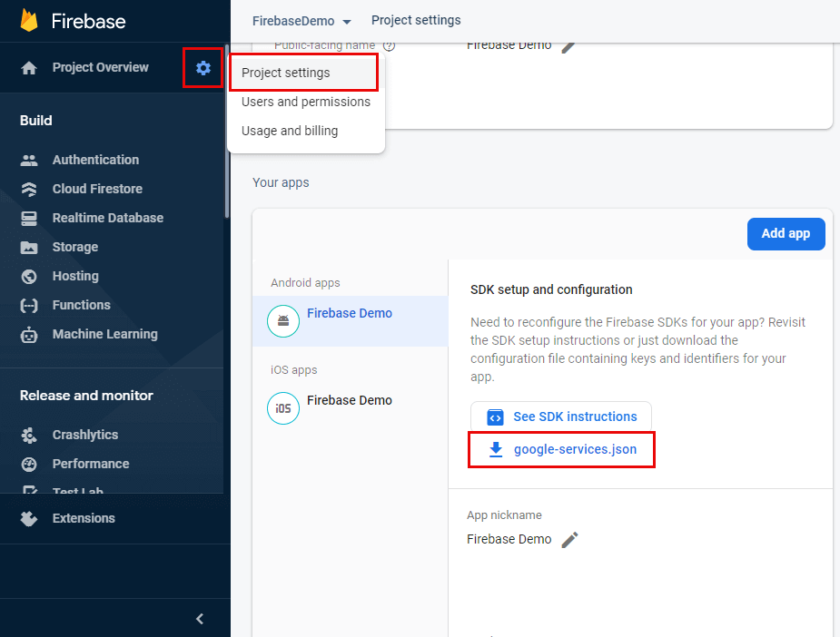The image size is (840, 637).
Task: Select the Android Firebase Demo app
Action: 351,320
